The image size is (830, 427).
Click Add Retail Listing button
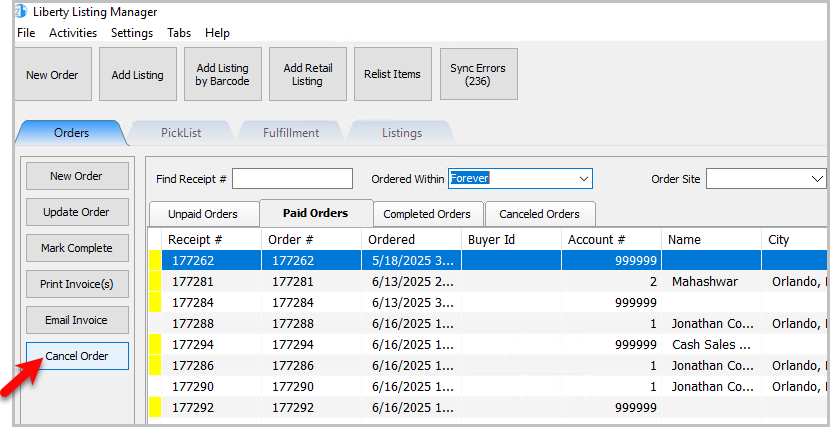point(308,75)
